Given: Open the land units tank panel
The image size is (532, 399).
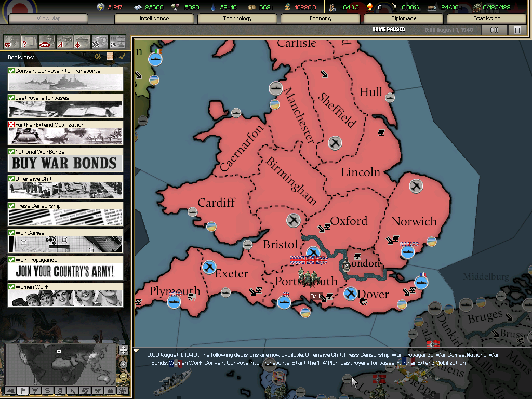Looking at the screenshot, I should point(47,43).
